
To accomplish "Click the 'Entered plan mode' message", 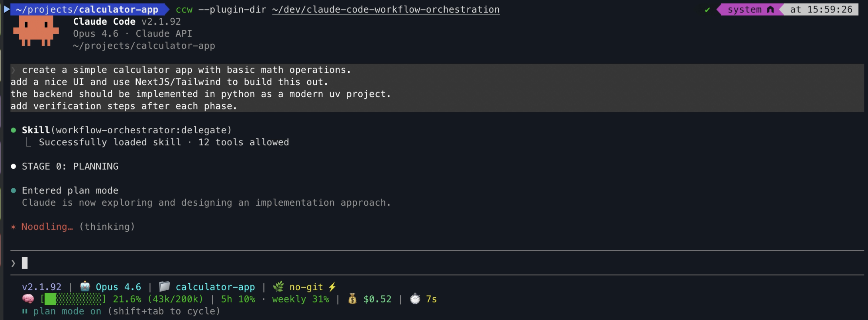I will point(70,191).
